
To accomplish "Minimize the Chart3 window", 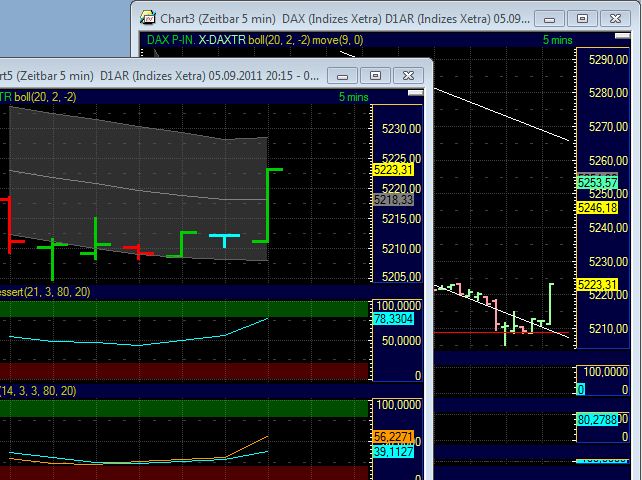I will tap(549, 19).
